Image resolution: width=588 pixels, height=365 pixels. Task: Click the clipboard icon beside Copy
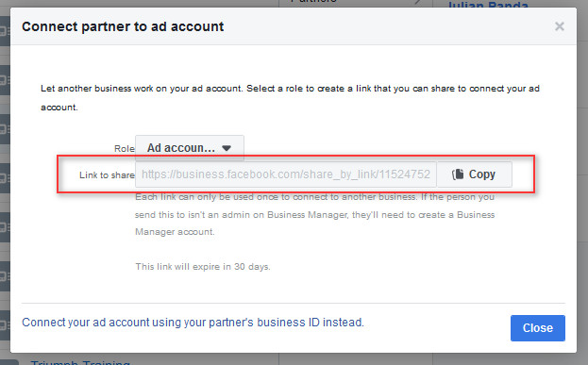tap(458, 174)
